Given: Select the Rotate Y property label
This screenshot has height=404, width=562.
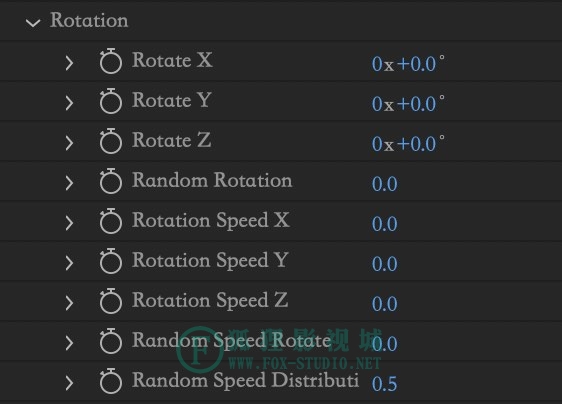Looking at the screenshot, I should point(172,100).
